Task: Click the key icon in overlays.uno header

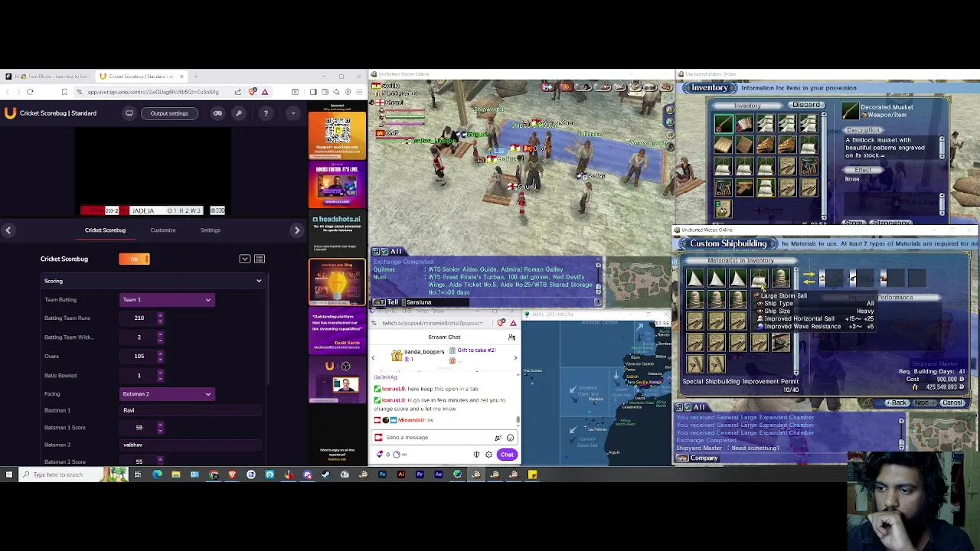Action: point(239,113)
